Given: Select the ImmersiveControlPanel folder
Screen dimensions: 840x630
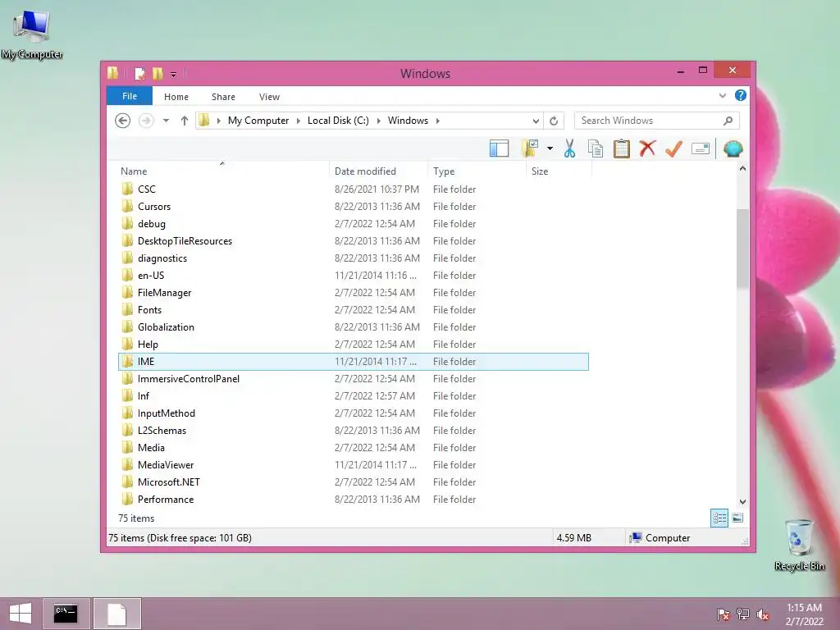Looking at the screenshot, I should coord(353,379).
